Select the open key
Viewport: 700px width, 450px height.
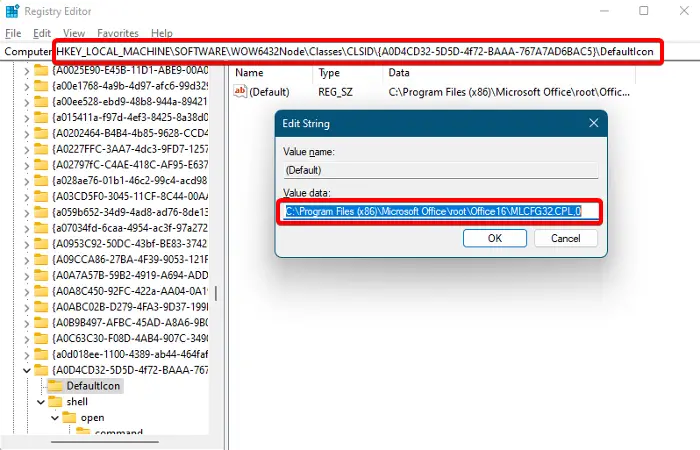click(92, 418)
